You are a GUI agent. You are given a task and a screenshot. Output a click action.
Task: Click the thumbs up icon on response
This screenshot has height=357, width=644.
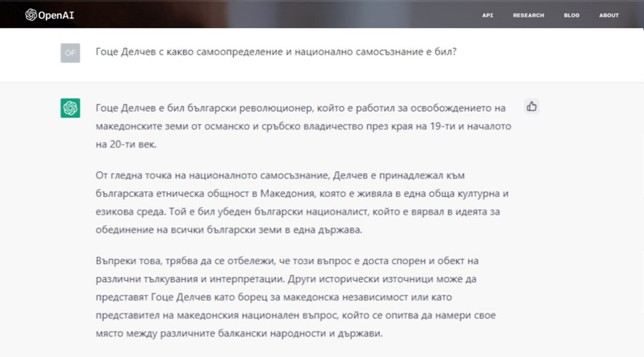tap(531, 107)
